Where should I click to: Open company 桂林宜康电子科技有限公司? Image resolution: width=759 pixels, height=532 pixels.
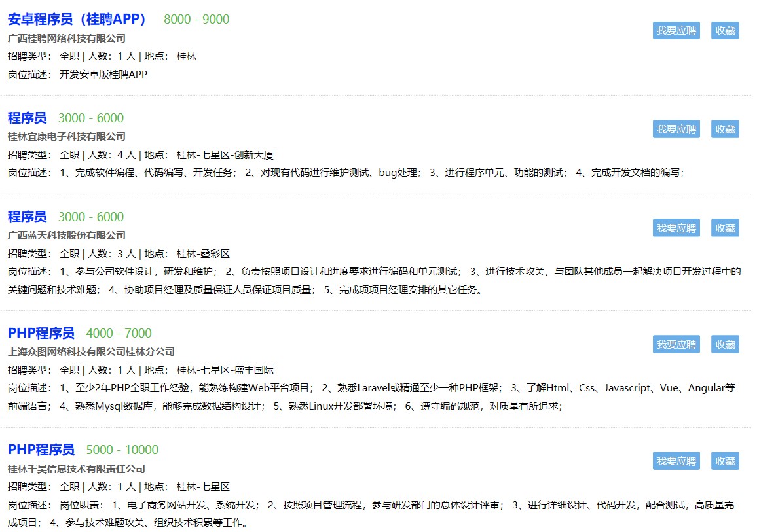(x=66, y=136)
